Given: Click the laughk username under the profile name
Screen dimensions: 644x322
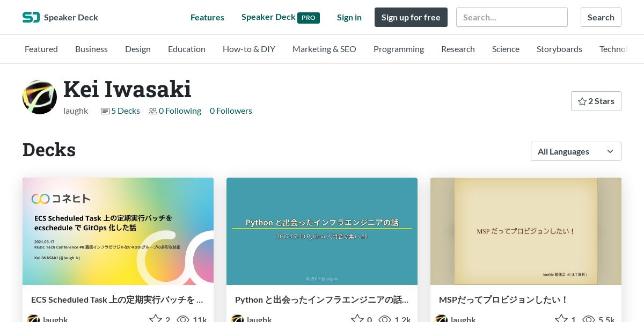Looking at the screenshot, I should (x=76, y=111).
